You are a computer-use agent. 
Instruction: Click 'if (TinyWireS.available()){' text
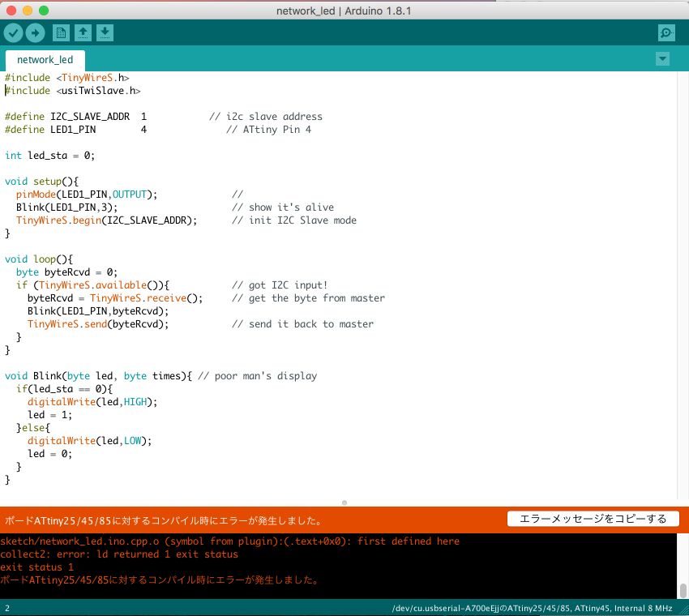tap(92, 285)
